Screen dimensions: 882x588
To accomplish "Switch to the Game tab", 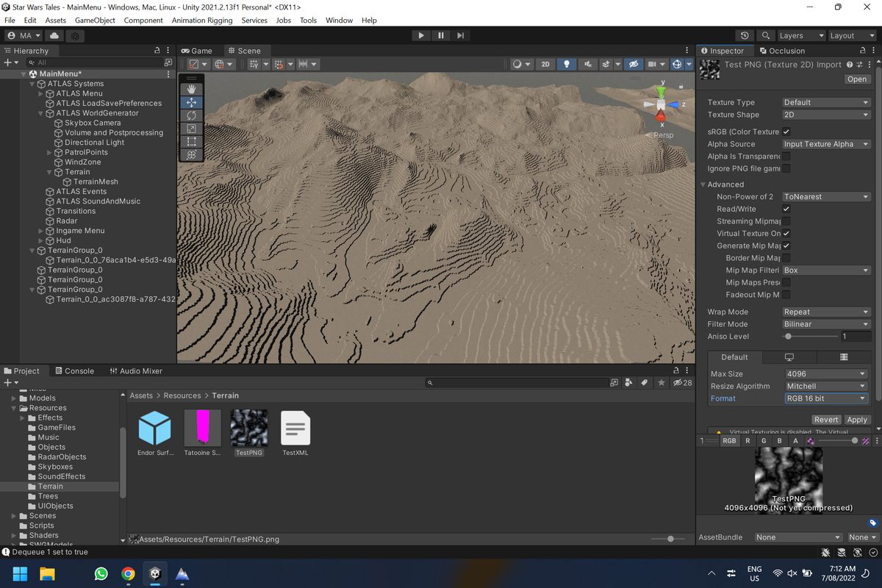I will click(x=197, y=51).
